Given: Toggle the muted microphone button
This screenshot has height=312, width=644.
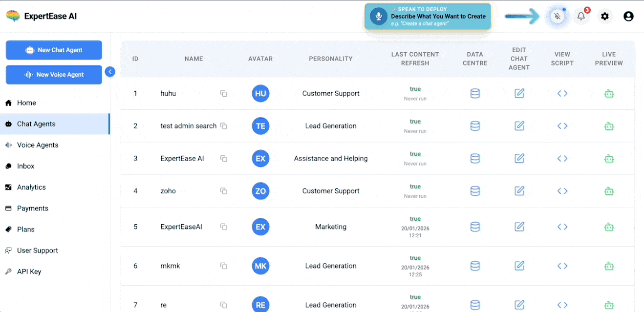Looking at the screenshot, I should pos(557,16).
